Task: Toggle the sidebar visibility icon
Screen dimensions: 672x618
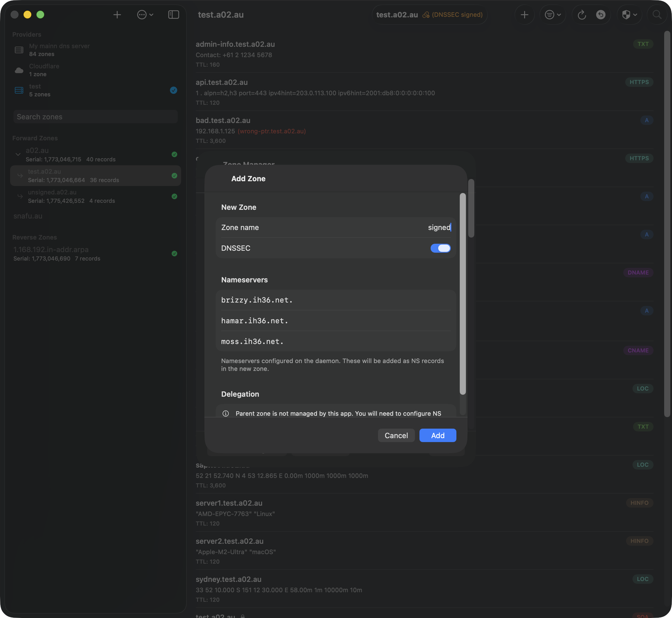Action: click(x=173, y=15)
